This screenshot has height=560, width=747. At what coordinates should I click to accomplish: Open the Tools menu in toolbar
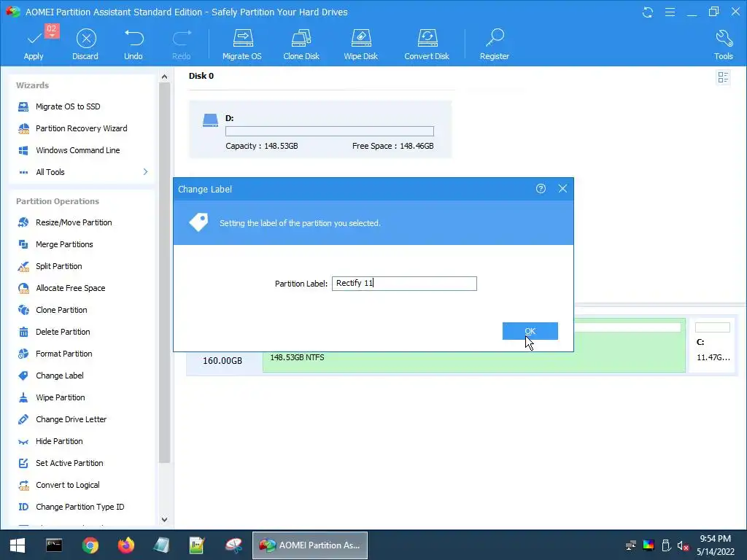pyautogui.click(x=723, y=45)
